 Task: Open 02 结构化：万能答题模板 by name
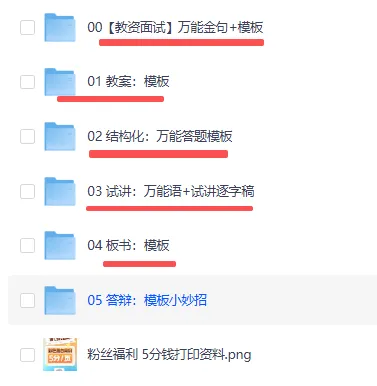click(160, 136)
